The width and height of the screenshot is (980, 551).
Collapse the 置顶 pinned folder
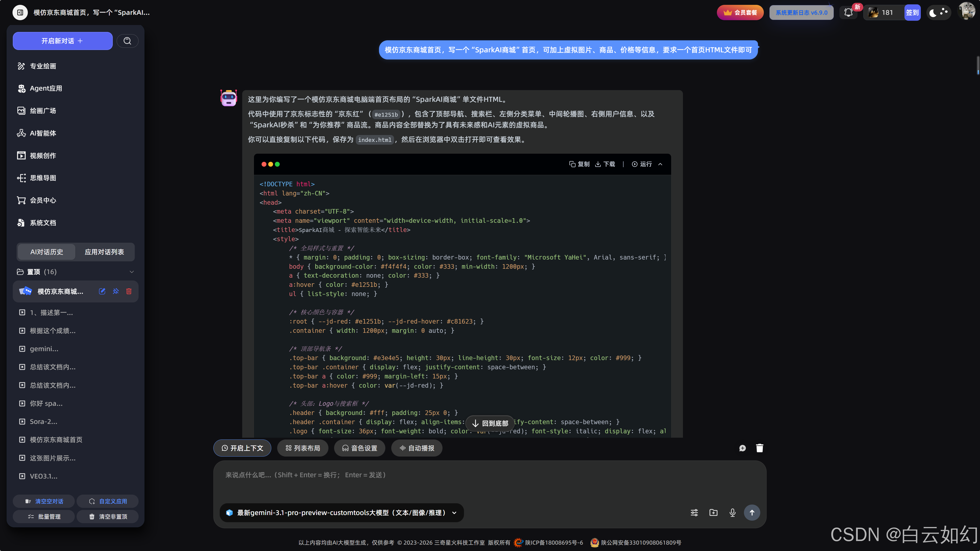[x=132, y=272]
